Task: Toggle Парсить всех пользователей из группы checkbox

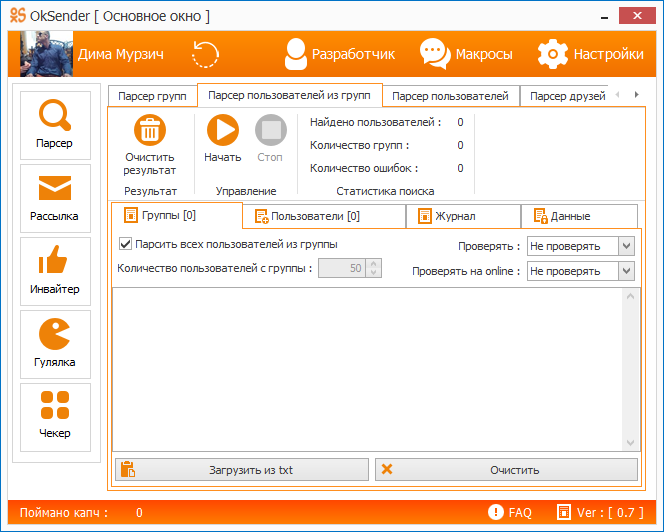Action: [125, 244]
